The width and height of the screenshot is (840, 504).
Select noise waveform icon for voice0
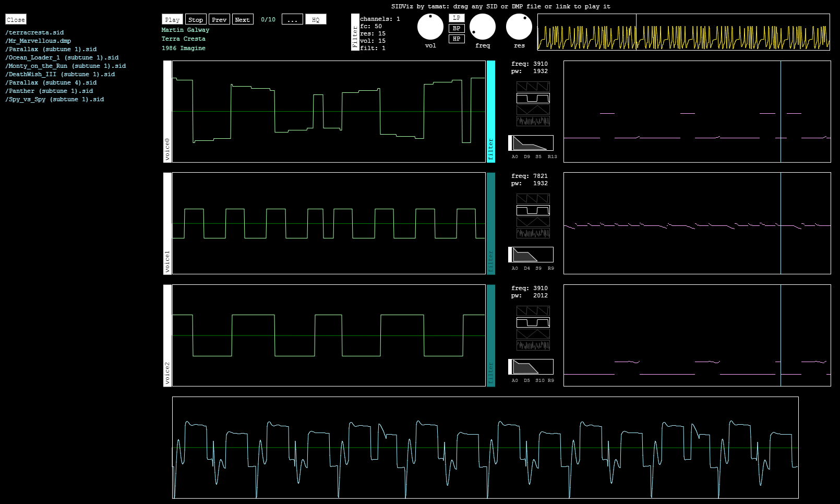533,121
